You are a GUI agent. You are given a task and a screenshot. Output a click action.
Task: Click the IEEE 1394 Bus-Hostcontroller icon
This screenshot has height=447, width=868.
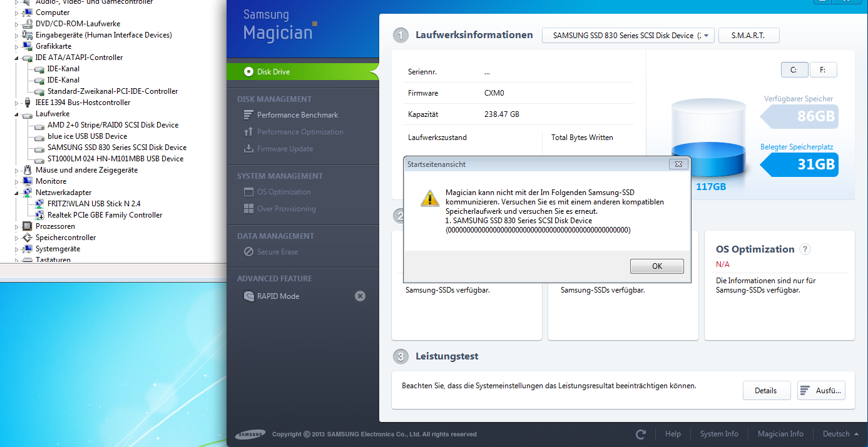click(28, 103)
